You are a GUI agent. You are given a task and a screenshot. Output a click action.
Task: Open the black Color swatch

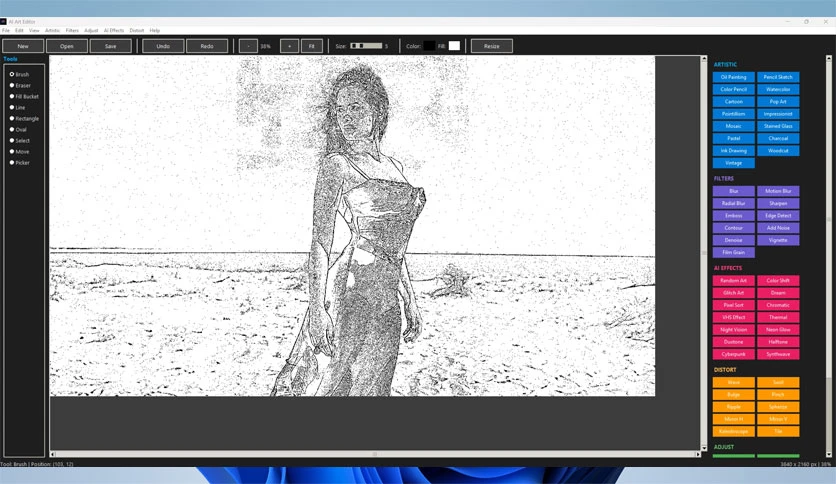point(429,46)
